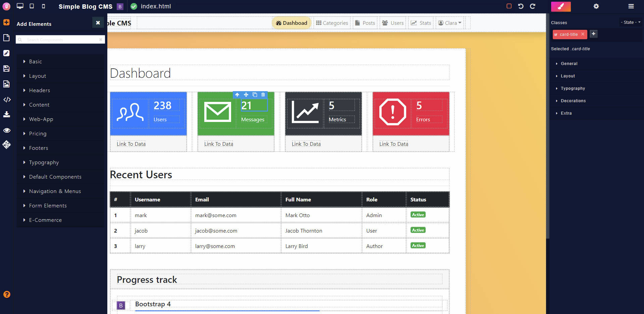Expand the Typography section
Screen dimensions: 644x314
point(573,88)
